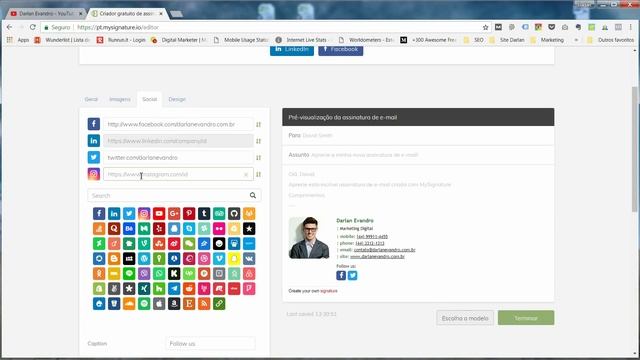Click Twitter icon in signature preview
The width and height of the screenshot is (640, 360).
pos(352,275)
